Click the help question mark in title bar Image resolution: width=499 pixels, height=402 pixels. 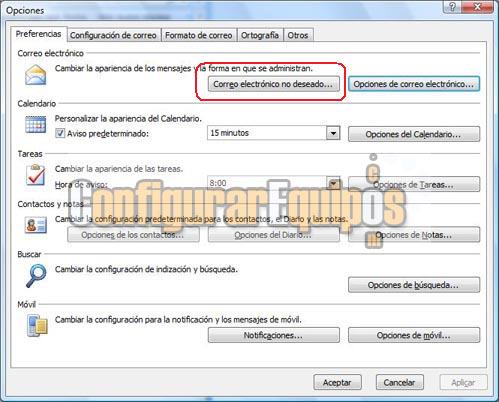pos(452,7)
